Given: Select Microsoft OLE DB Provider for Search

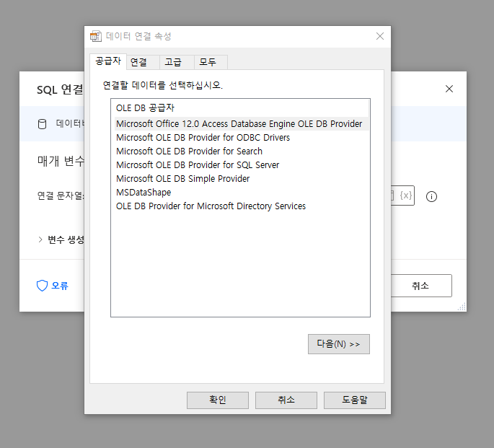Looking at the screenshot, I should coord(189,151).
